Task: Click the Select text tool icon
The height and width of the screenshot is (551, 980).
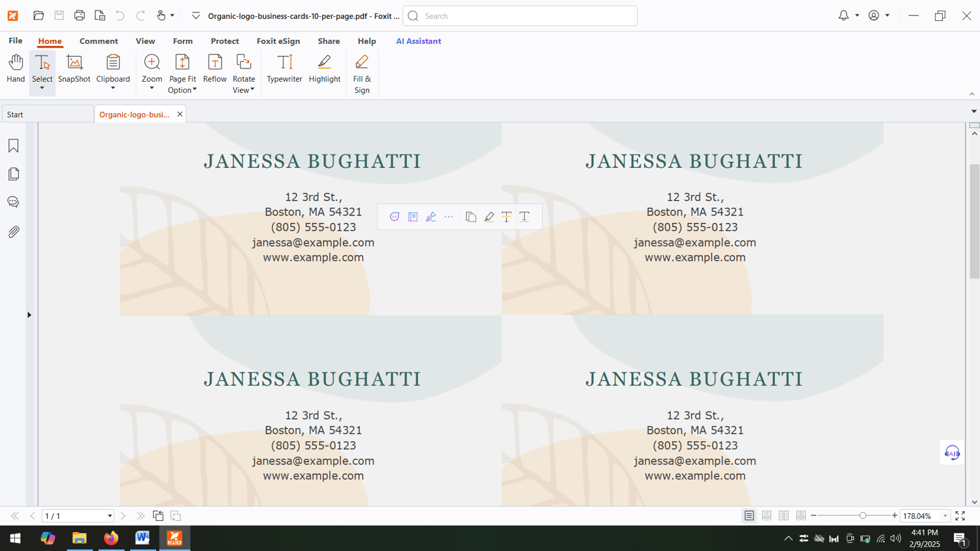Action: point(42,63)
